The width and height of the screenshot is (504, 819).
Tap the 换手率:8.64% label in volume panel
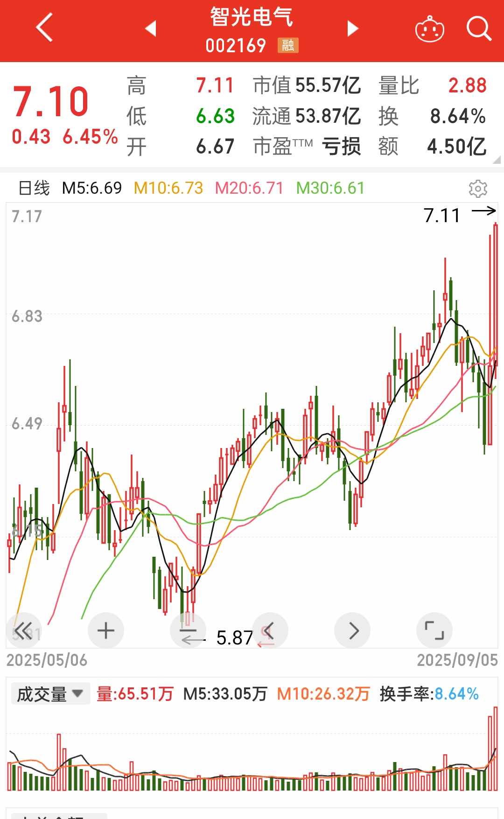(x=429, y=694)
